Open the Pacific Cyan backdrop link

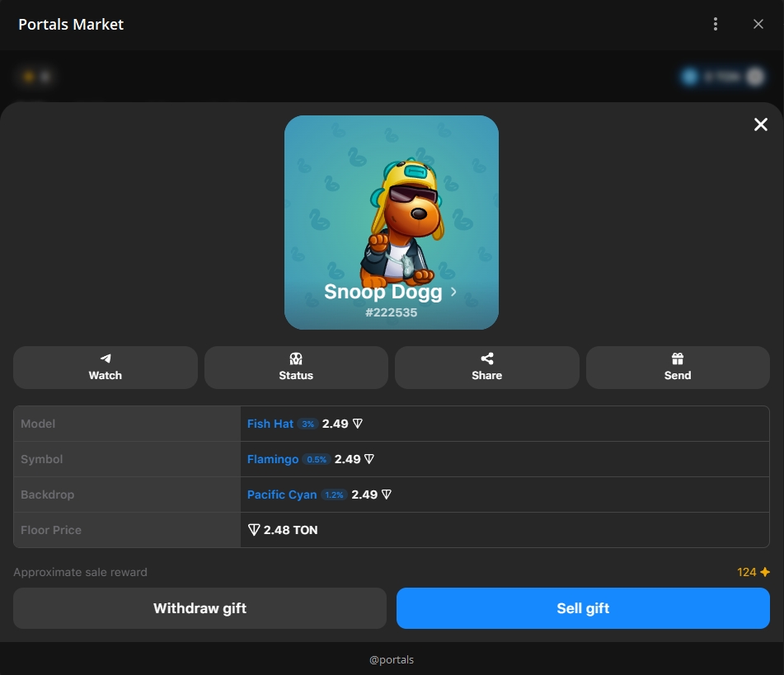coord(282,495)
